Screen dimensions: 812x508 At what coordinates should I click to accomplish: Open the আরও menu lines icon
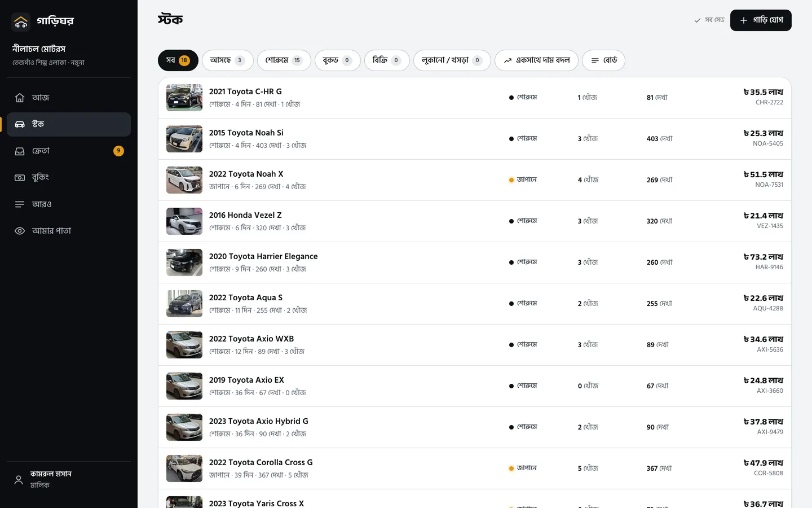(x=20, y=204)
